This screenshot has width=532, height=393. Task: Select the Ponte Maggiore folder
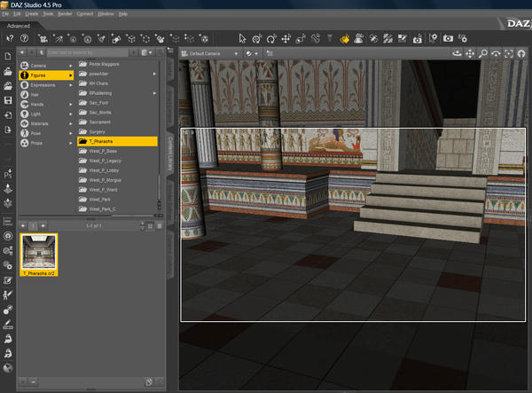pyautogui.click(x=106, y=64)
